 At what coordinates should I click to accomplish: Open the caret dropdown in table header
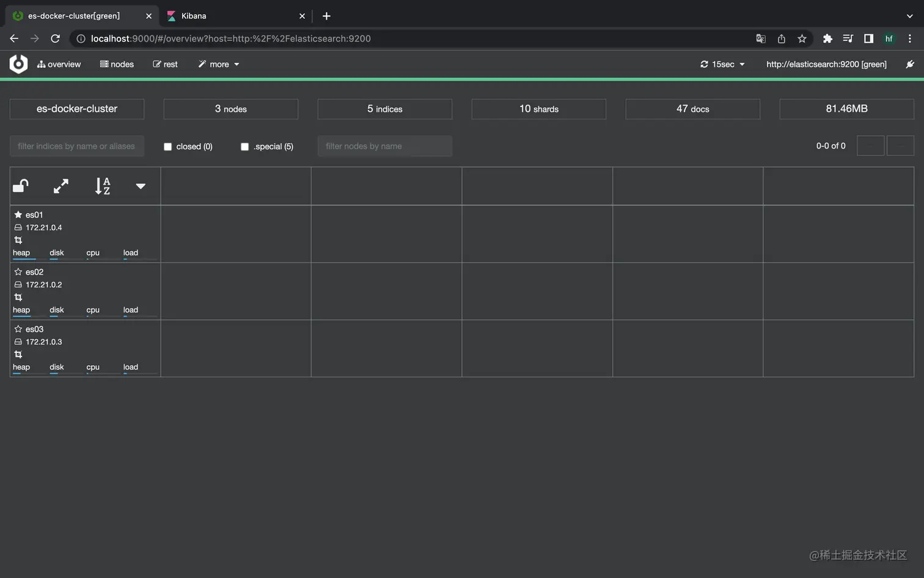tap(141, 186)
